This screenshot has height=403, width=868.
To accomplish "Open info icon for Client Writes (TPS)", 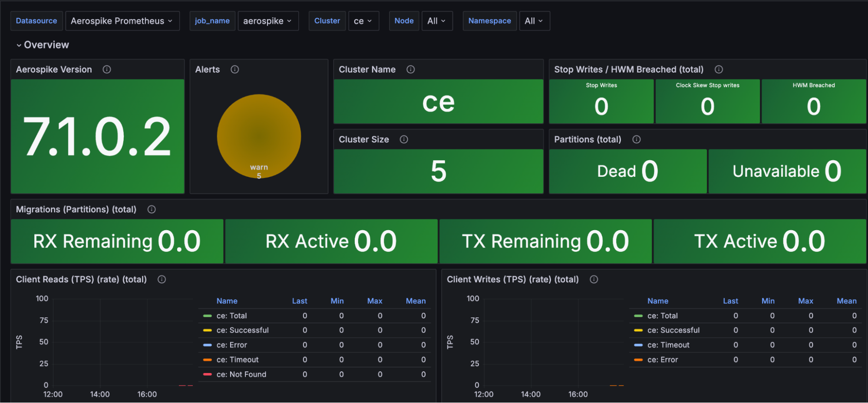I will click(594, 279).
